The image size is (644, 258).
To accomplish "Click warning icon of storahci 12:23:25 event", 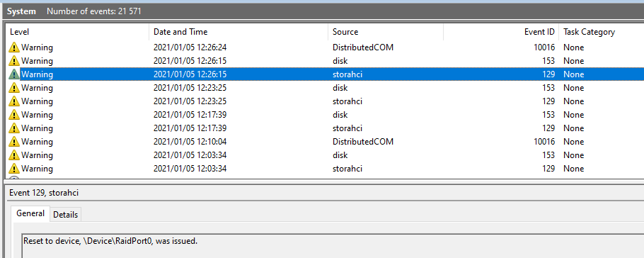I will tap(14, 101).
